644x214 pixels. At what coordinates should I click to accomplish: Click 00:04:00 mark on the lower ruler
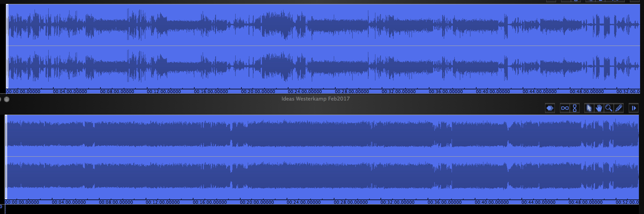(69, 202)
